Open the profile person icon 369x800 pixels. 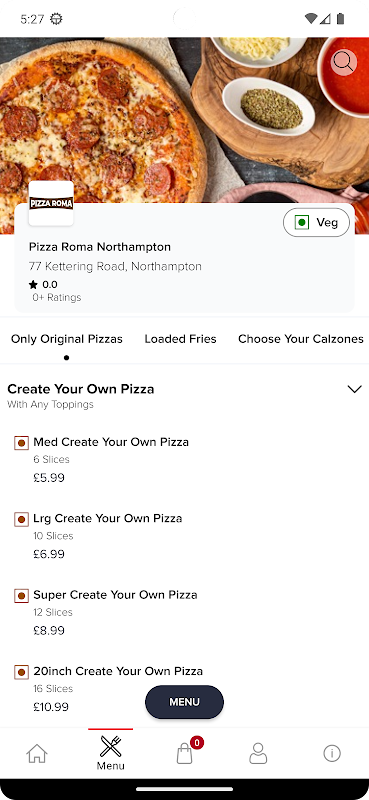(258, 753)
